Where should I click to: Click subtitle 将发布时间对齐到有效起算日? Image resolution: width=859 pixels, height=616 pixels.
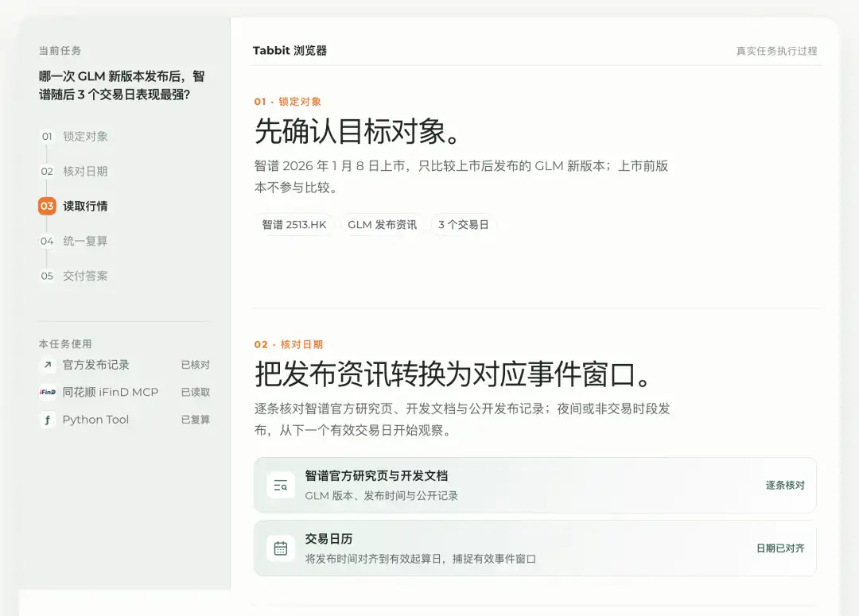coord(420,559)
